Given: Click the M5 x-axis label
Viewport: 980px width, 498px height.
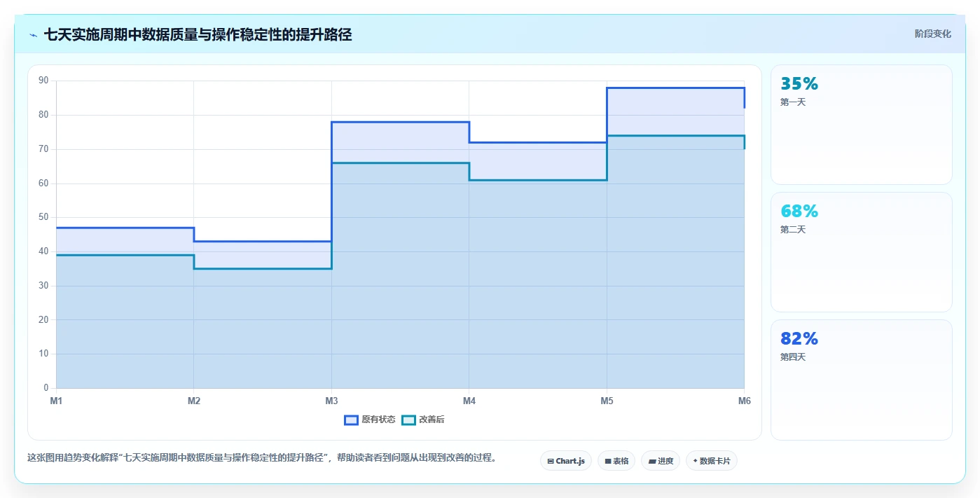Looking at the screenshot, I should click(x=607, y=401).
